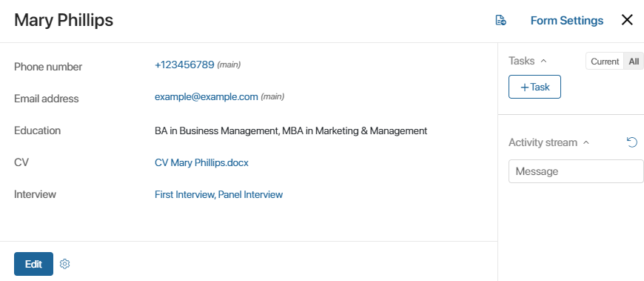
Task: Switch task filter to Current
Action: click(605, 62)
